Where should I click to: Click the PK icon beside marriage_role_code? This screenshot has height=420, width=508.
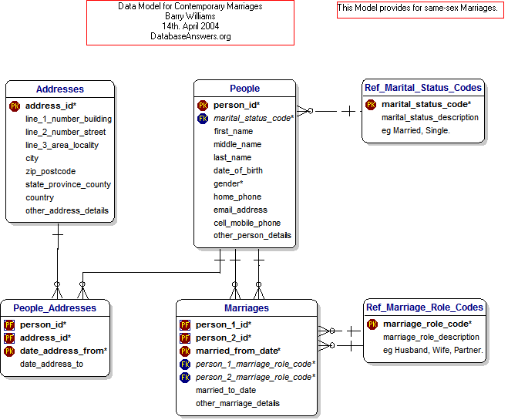click(x=372, y=324)
